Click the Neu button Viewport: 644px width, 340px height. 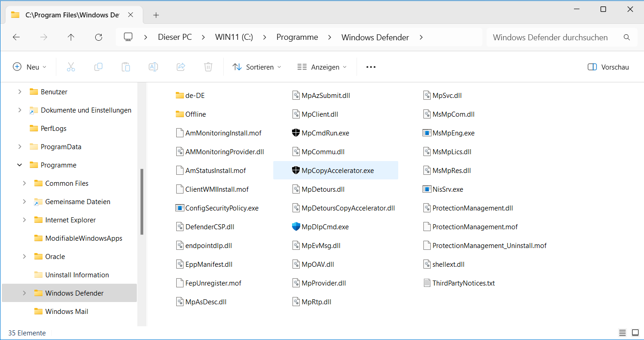click(30, 67)
